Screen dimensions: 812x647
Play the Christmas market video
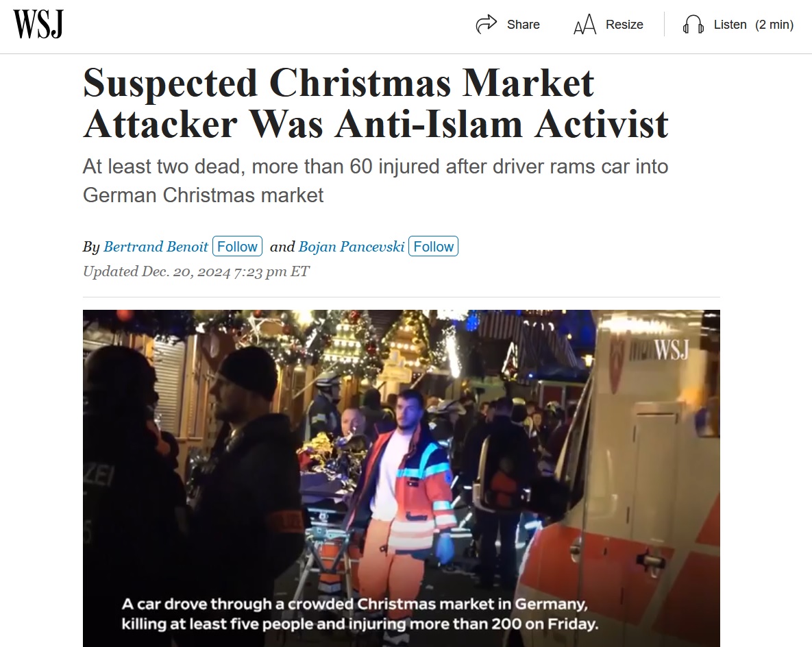pos(402,478)
